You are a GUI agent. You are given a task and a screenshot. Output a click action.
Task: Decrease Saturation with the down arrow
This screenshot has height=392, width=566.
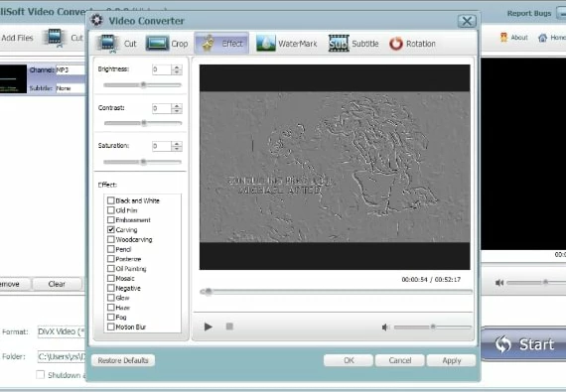177,149
